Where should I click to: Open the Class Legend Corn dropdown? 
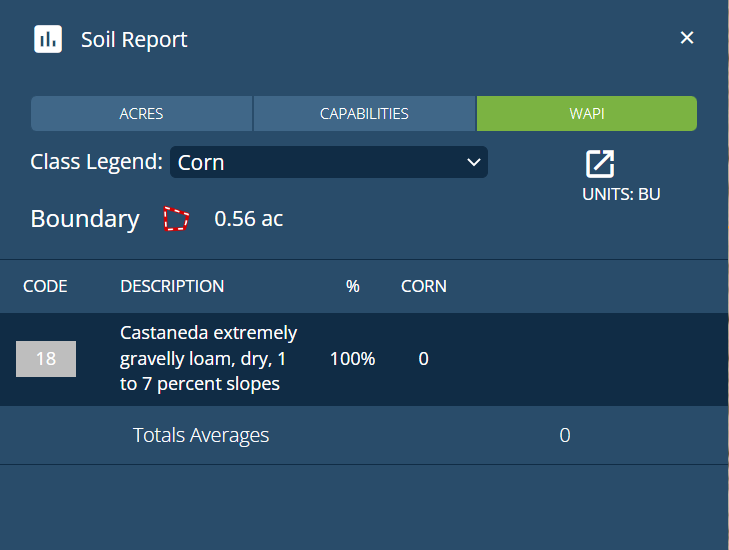[x=328, y=162]
